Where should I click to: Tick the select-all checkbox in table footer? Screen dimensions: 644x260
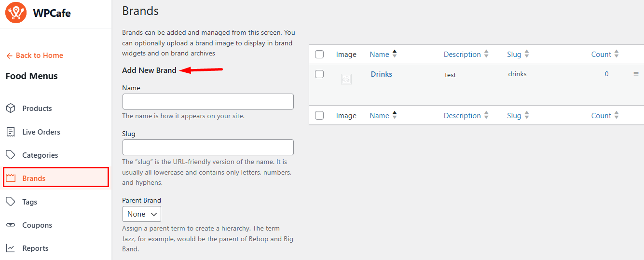319,116
